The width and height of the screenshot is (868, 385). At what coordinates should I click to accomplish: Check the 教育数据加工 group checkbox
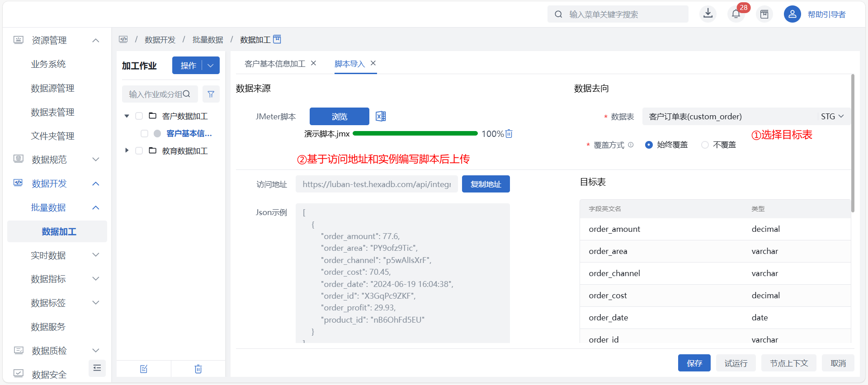[x=139, y=150]
